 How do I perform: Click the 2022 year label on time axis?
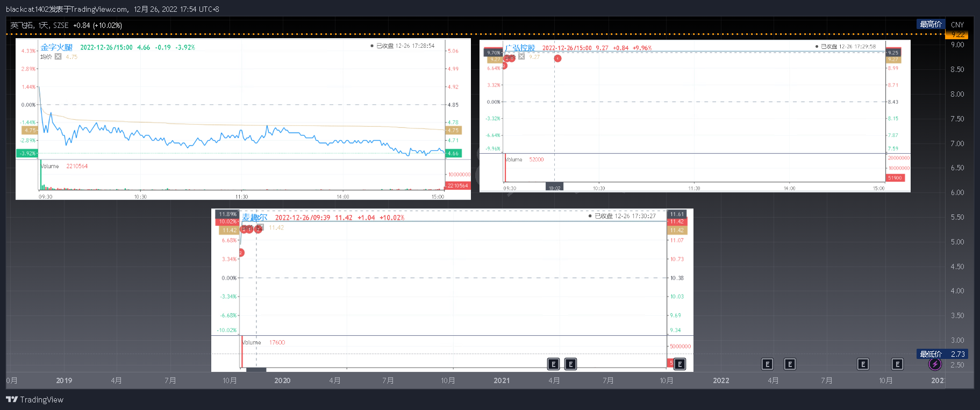coord(721,380)
